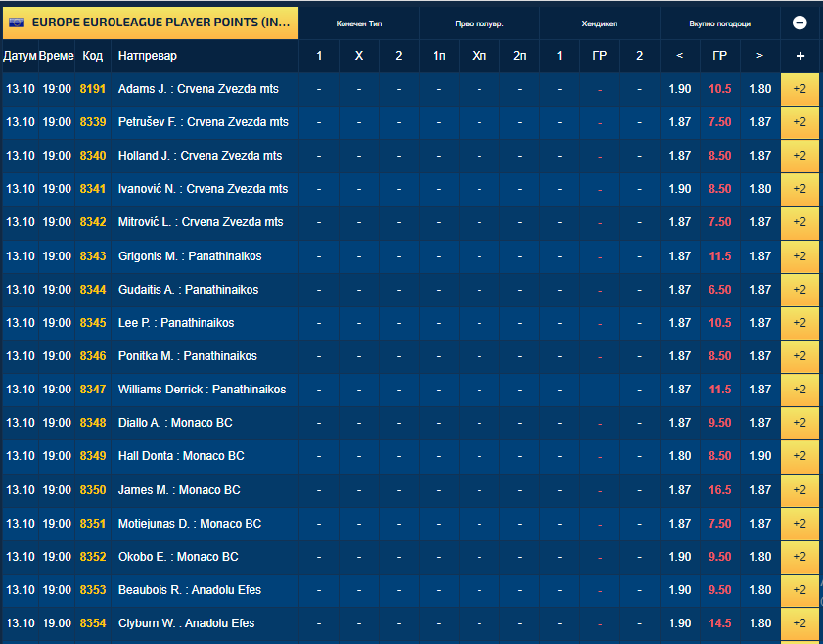Screen dimensions: 823x644
Task: Click the Код column header
Action: [x=93, y=56]
